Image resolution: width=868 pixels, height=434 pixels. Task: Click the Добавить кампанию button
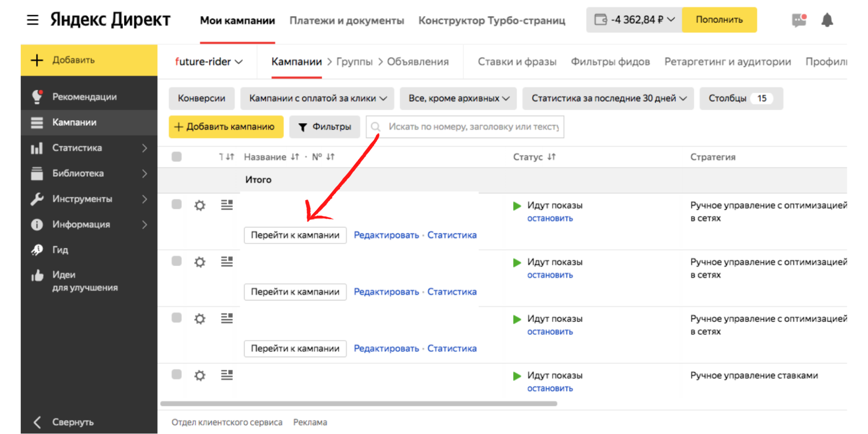(226, 127)
